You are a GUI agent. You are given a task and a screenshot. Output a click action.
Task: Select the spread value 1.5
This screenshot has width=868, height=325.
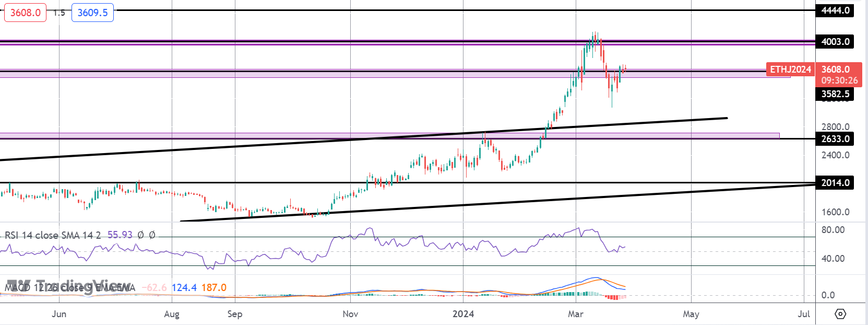point(59,13)
